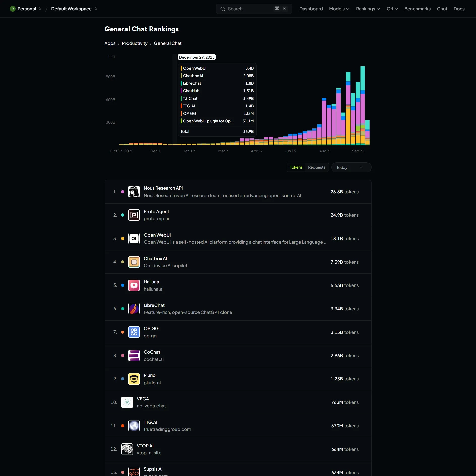Click the Nous Research API app icon
The height and width of the screenshot is (476, 476).
pyautogui.click(x=134, y=192)
